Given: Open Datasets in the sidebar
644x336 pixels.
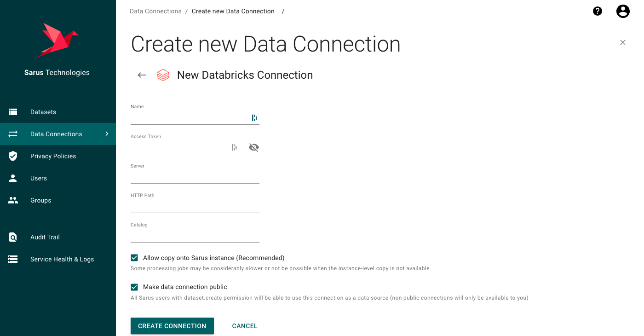Looking at the screenshot, I should 43,112.
